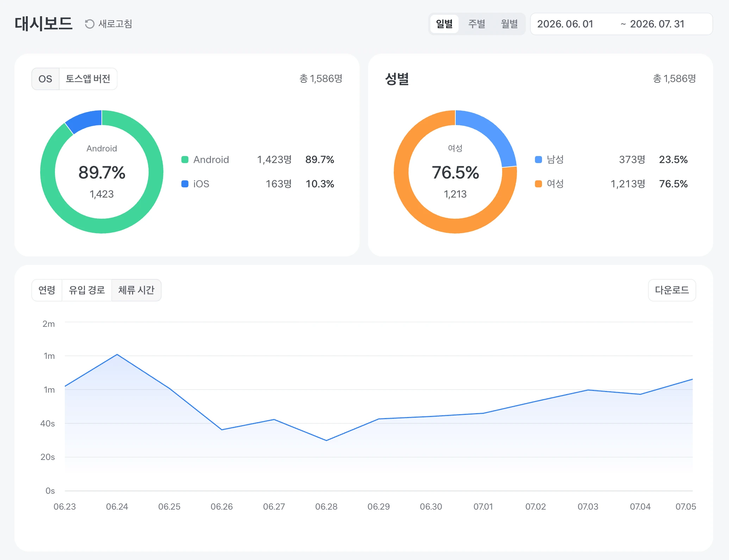Click the 새로고침 refresh label
This screenshot has width=729, height=560.
pyautogui.click(x=115, y=24)
